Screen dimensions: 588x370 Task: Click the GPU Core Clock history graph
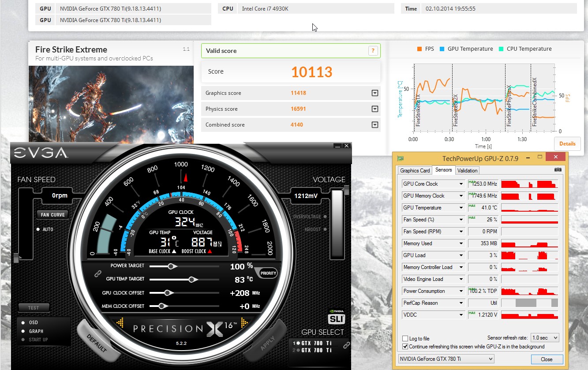tap(529, 184)
